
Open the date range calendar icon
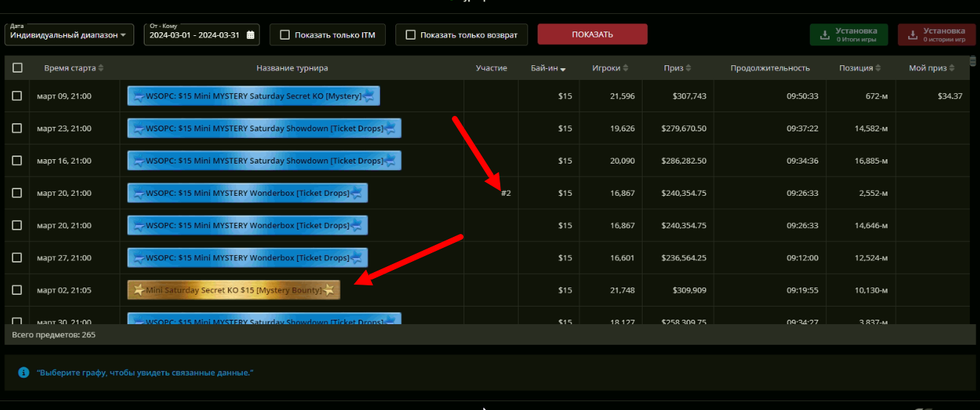[251, 34]
